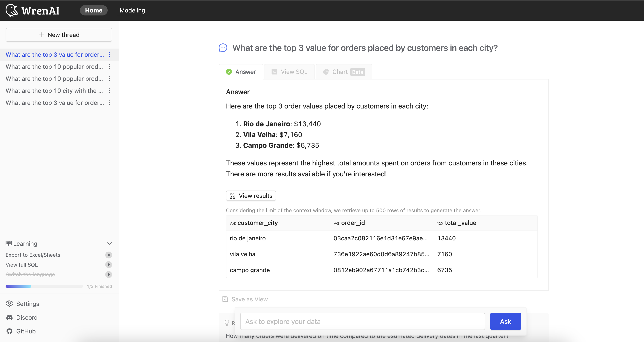This screenshot has height=342, width=644.
Task: Click the View results button
Action: (x=251, y=196)
